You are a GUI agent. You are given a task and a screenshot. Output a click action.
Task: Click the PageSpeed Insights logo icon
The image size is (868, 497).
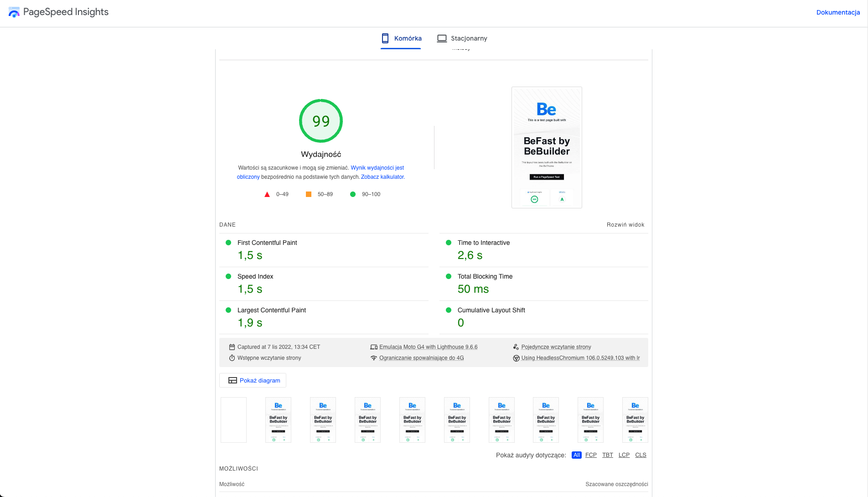tap(14, 12)
